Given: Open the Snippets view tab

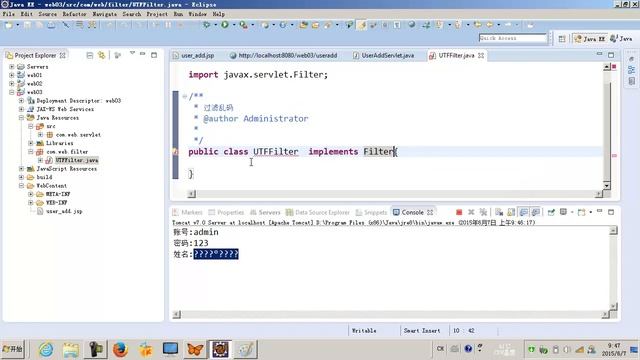Looking at the screenshot, I should pos(371,212).
